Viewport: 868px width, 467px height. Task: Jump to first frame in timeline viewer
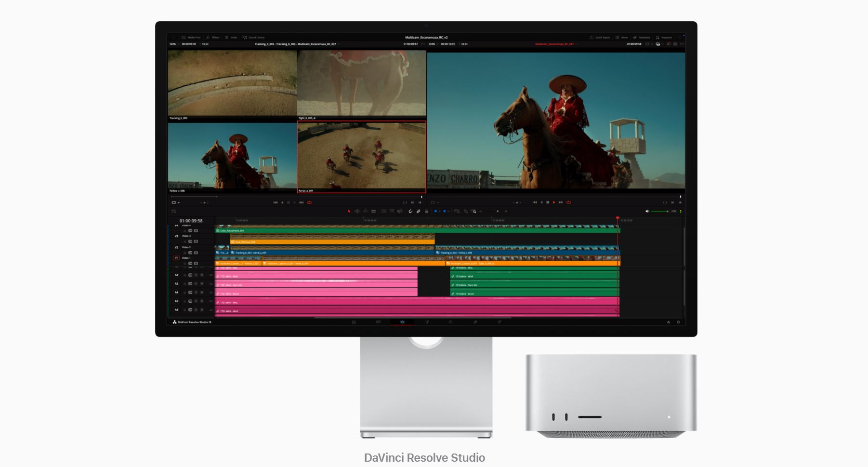coord(535,202)
